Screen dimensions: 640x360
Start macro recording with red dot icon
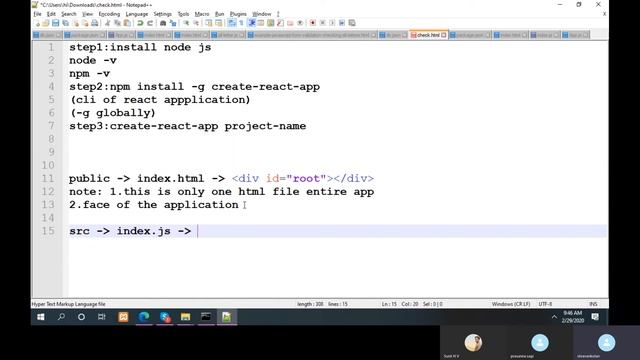[313, 23]
